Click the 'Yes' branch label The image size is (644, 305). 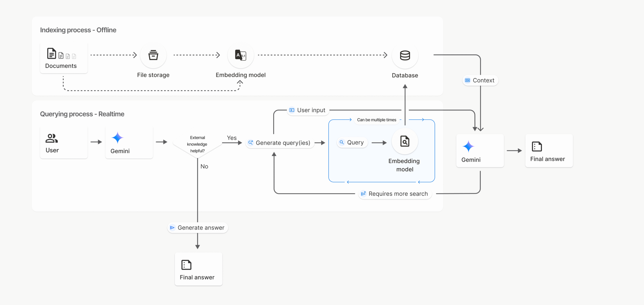232,138
